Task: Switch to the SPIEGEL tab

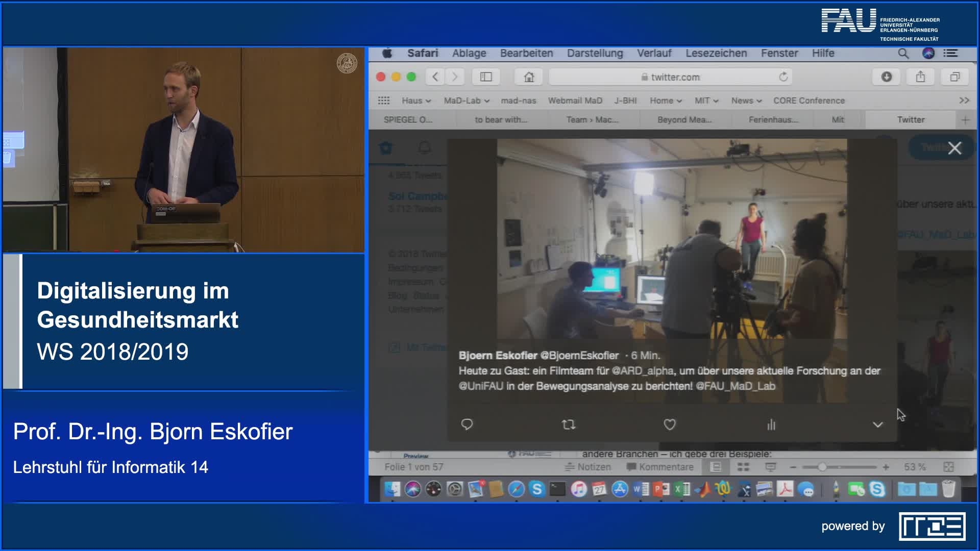Action: click(408, 119)
